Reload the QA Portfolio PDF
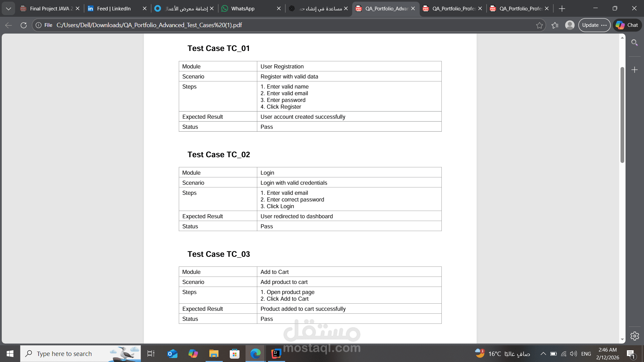 [23, 25]
